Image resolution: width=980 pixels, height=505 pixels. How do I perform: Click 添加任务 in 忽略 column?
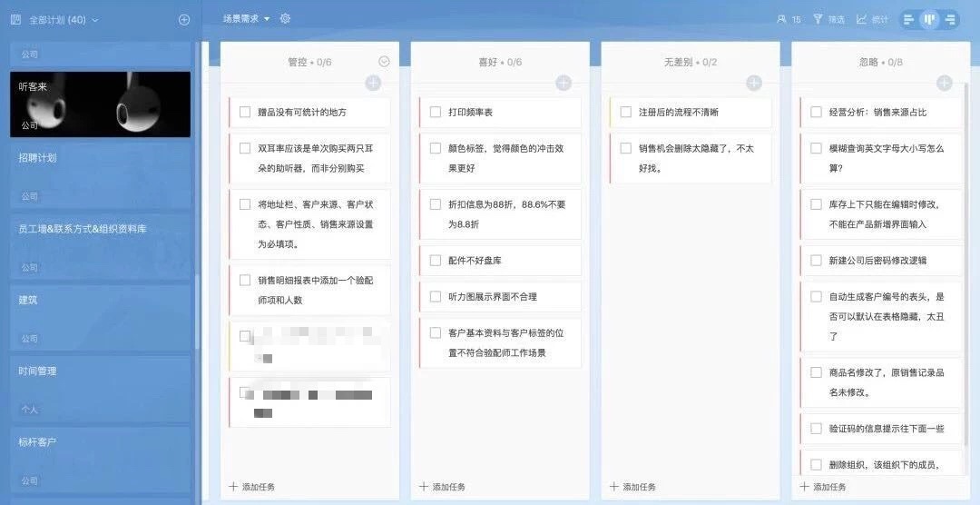[823, 487]
